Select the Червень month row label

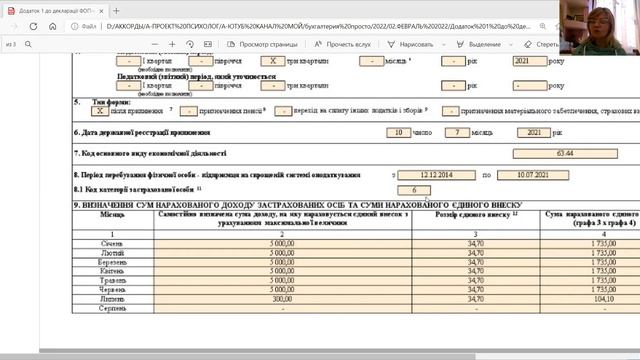tap(113, 290)
